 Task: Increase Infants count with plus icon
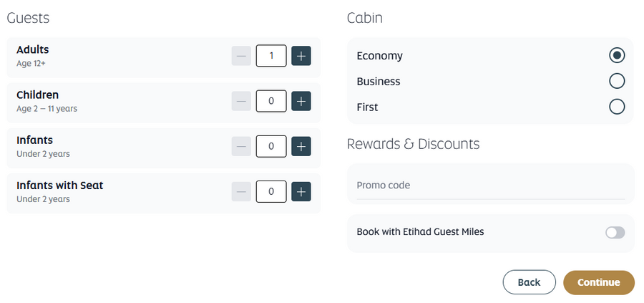click(x=301, y=146)
